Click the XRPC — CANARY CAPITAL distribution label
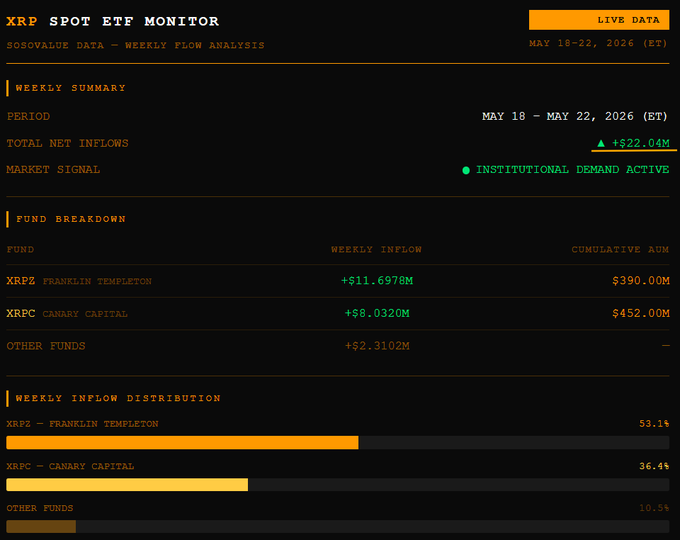Viewport: 680px width, 540px height. click(70, 466)
